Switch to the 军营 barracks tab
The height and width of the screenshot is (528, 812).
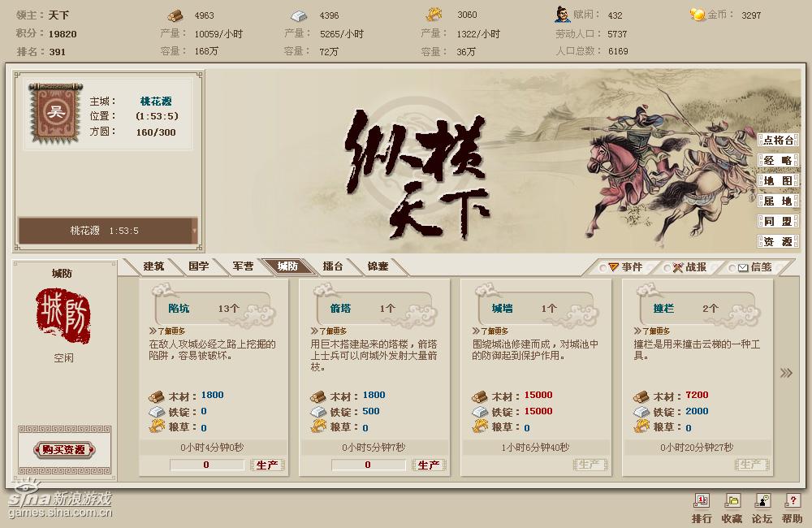pyautogui.click(x=242, y=266)
